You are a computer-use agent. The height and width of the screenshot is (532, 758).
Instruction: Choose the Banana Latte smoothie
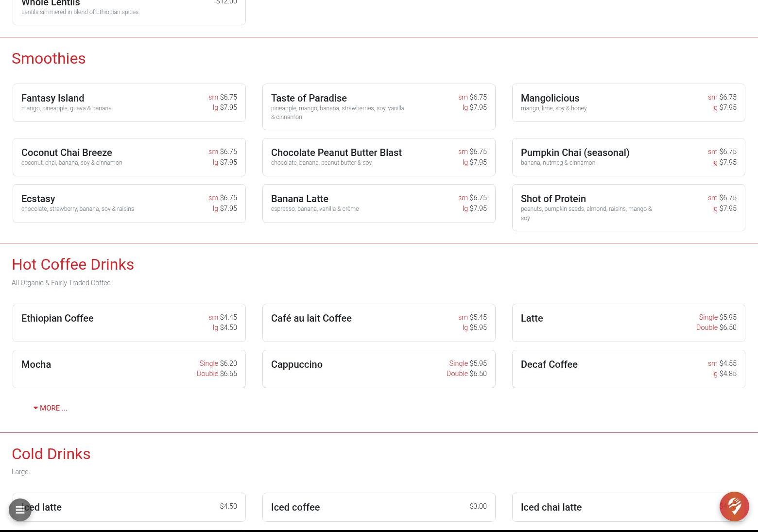379,203
